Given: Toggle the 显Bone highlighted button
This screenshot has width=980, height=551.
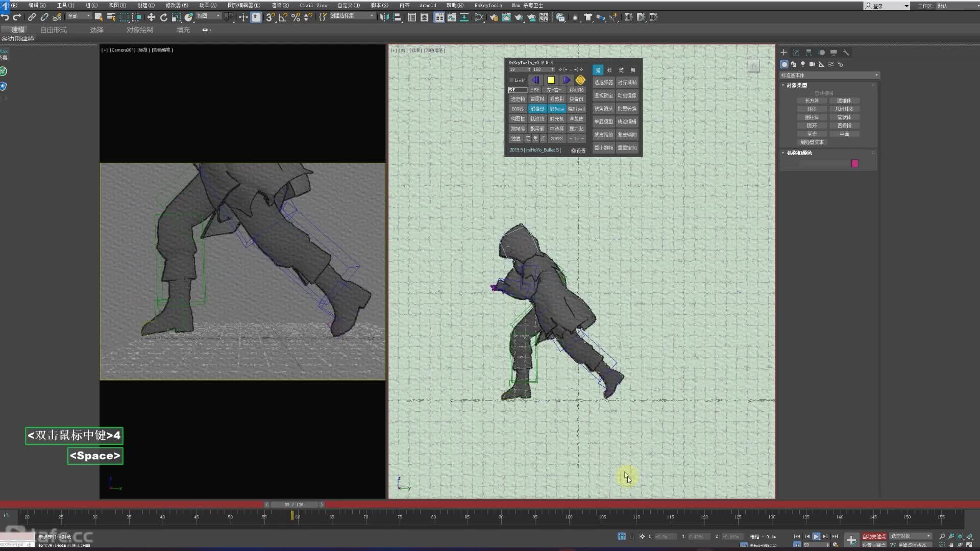Looking at the screenshot, I should 557,109.
